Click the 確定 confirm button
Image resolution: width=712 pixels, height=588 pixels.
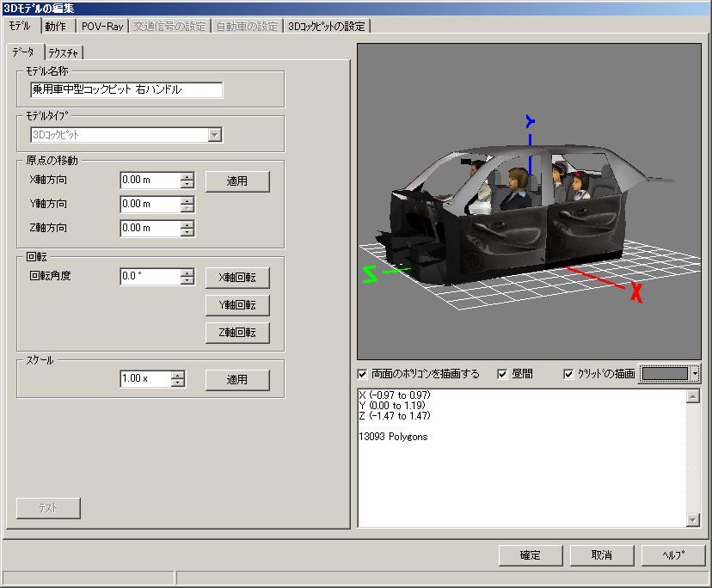tap(531, 555)
